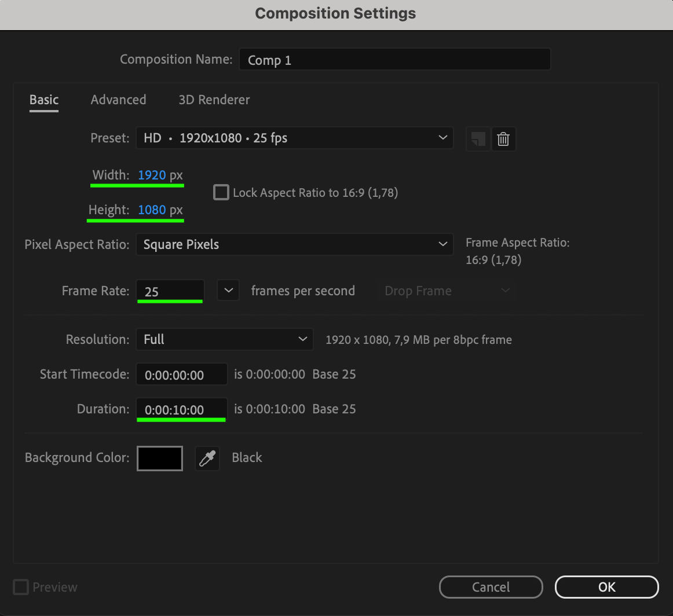Screen dimensions: 673x616
Task: Click the Frame Rate input field
Action: coord(170,291)
